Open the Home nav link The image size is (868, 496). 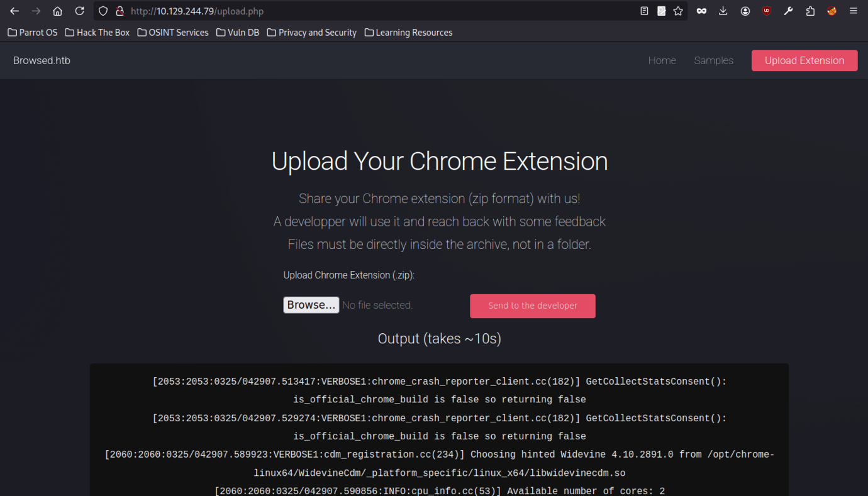coord(662,60)
